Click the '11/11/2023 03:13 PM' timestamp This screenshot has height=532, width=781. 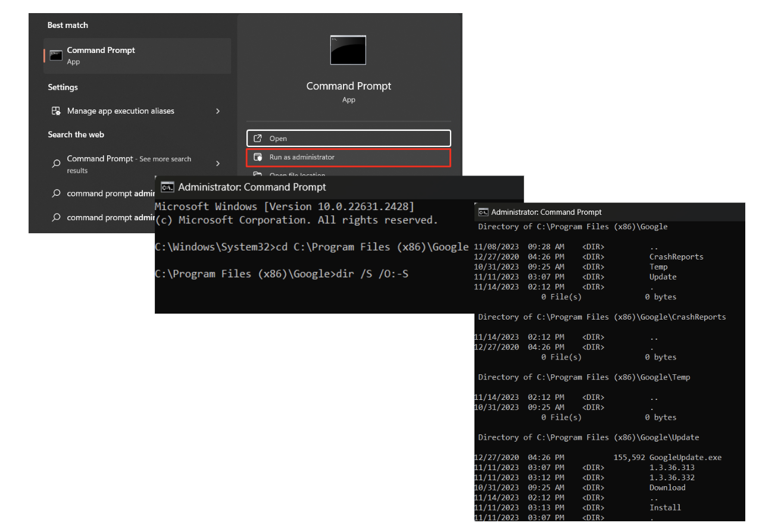pos(519,508)
